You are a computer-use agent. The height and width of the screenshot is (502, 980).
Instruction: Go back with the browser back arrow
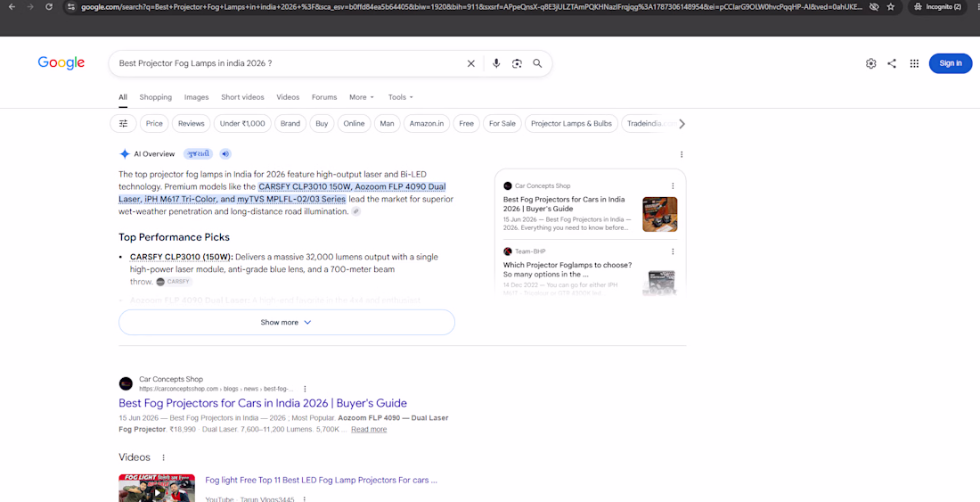click(x=12, y=7)
